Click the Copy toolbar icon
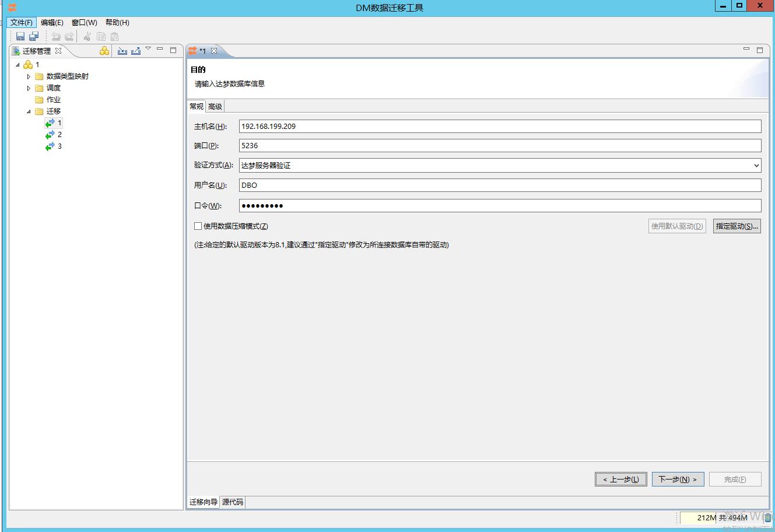This screenshot has width=775, height=532. [101, 36]
